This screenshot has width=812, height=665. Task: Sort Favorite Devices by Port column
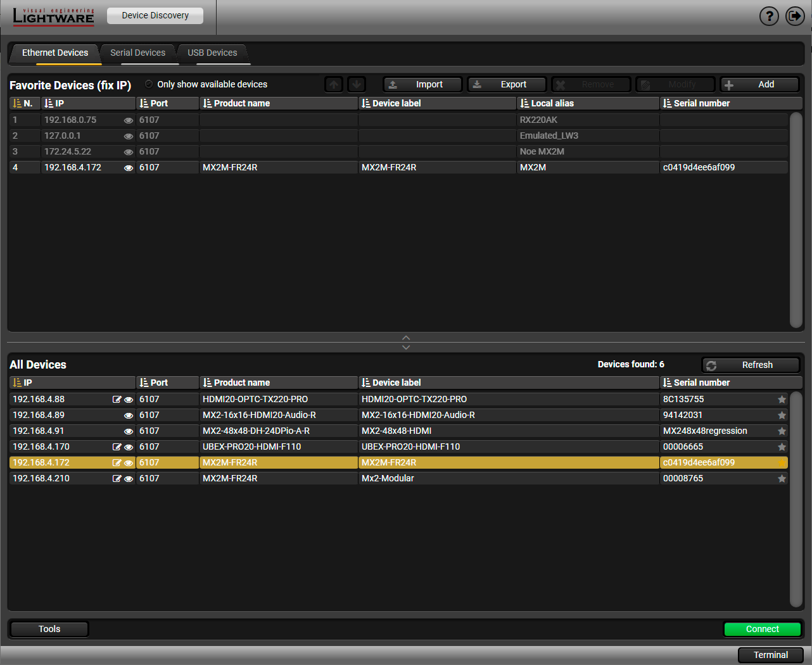pyautogui.click(x=168, y=103)
